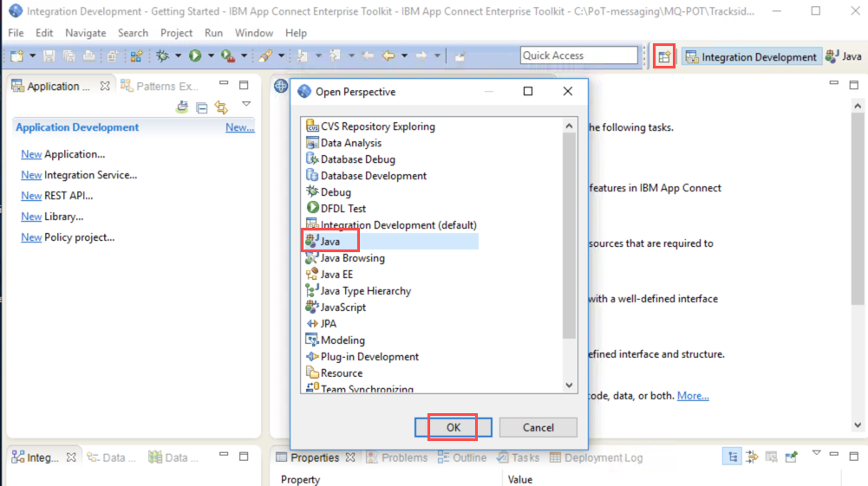Click the perspective list scroll-down arrow
The image size is (868, 486).
click(569, 386)
